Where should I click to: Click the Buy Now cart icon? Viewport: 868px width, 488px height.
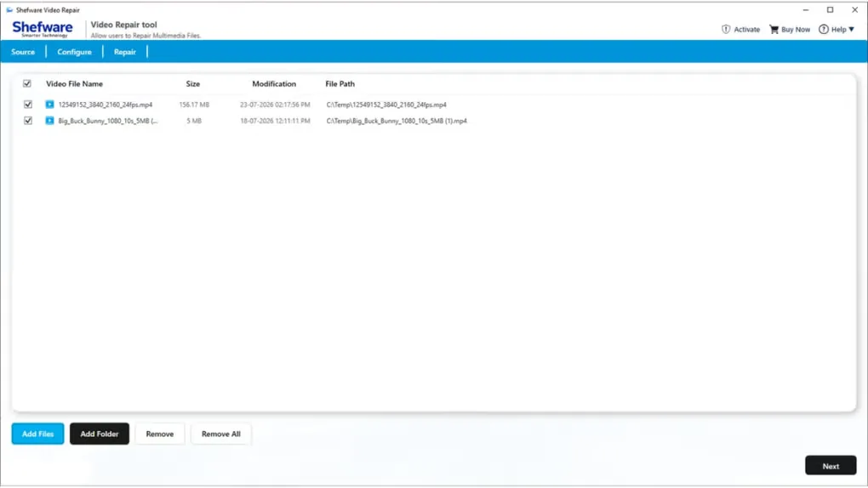(x=774, y=29)
